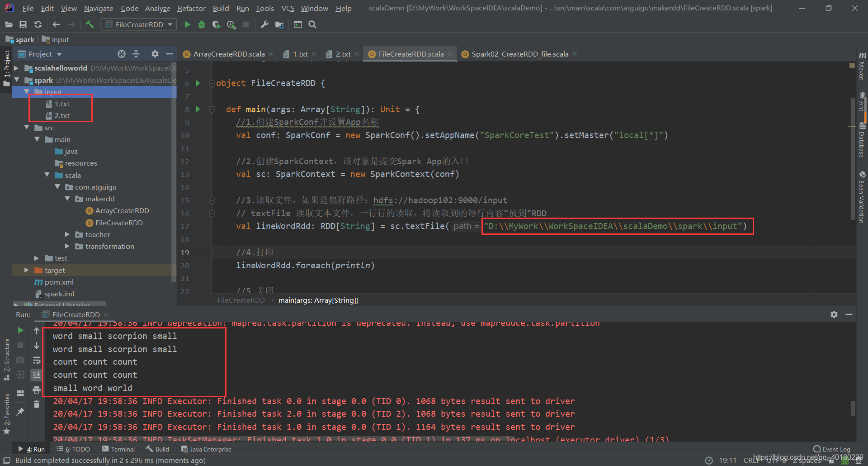
Task: Run FileCreateRDD with the green play icon
Action: 187,24
